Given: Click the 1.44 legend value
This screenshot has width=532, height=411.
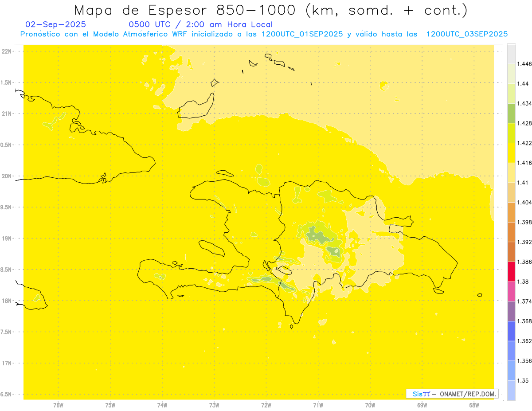Looking at the screenshot, I should 523,83.
